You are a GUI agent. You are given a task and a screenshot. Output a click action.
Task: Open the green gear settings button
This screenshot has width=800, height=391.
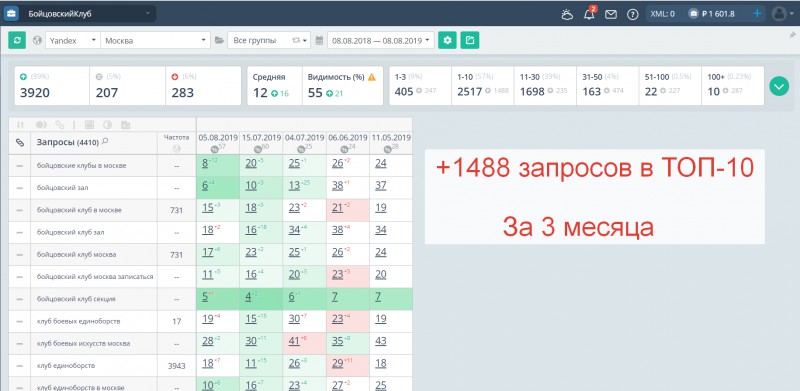[x=447, y=40]
